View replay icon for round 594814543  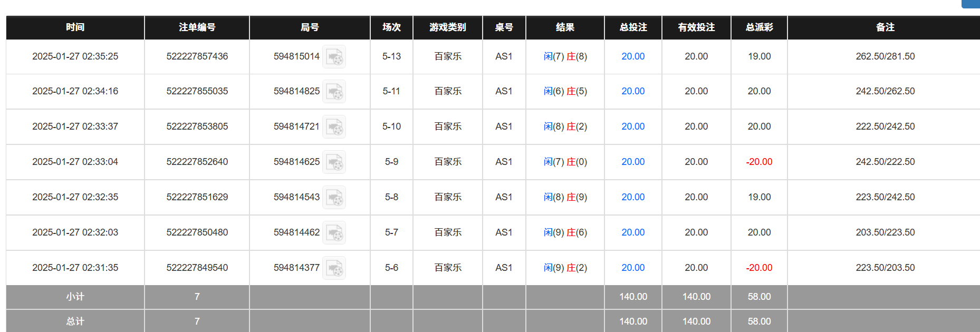[x=334, y=198]
